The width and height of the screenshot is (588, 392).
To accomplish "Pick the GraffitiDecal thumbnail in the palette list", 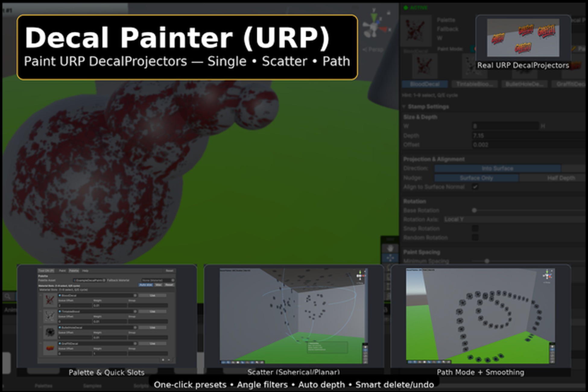I will point(50,348).
